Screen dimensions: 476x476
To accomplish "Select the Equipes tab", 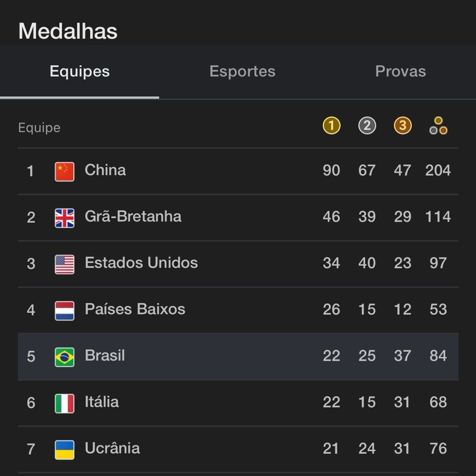I will point(79,72).
